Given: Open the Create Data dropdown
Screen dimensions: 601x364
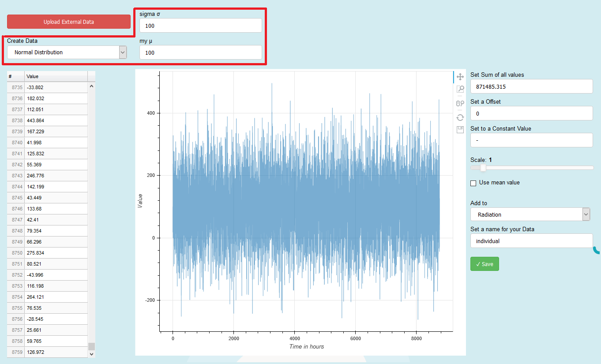Looking at the screenshot, I should pyautogui.click(x=67, y=53).
